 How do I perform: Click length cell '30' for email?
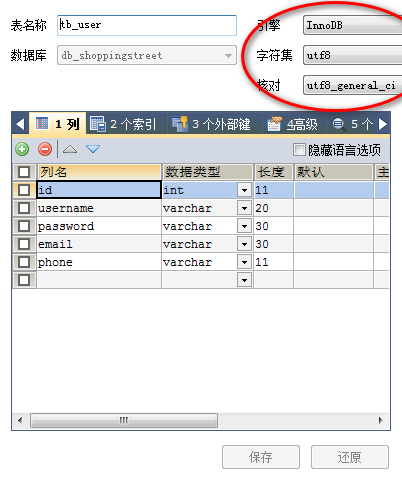pyautogui.click(x=274, y=244)
